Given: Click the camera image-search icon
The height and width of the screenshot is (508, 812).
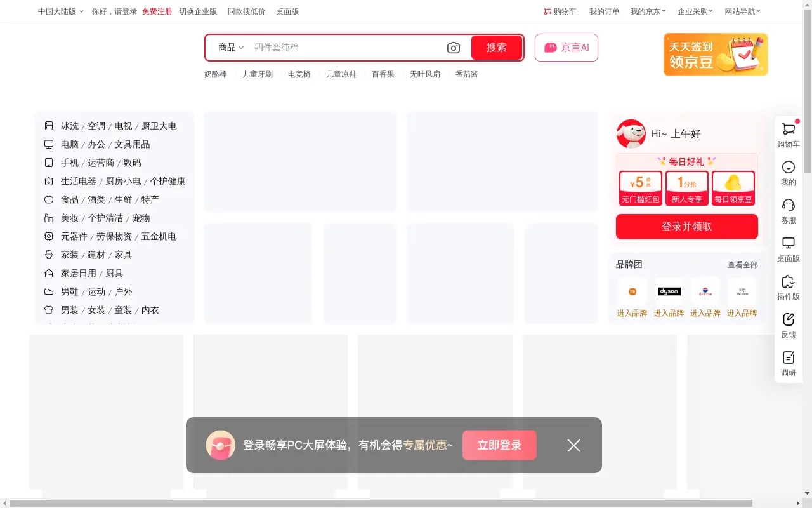Looking at the screenshot, I should [x=454, y=48].
